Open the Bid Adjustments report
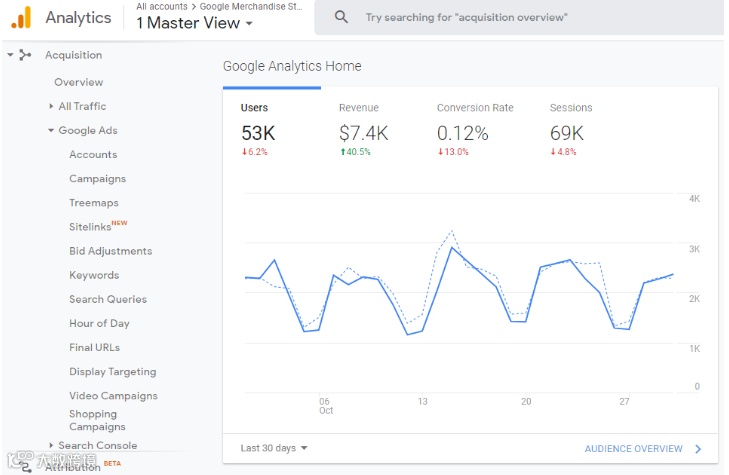Viewport: 729px width, 475px height. pos(111,251)
